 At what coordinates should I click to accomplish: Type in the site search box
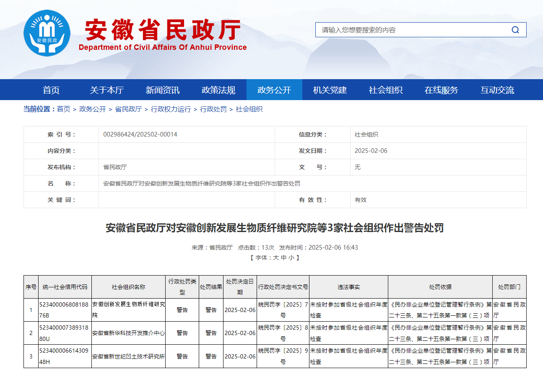411,30
